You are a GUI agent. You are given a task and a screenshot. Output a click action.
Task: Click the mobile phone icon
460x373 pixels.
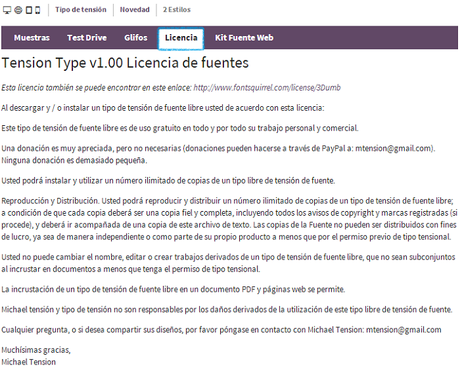[38, 10]
